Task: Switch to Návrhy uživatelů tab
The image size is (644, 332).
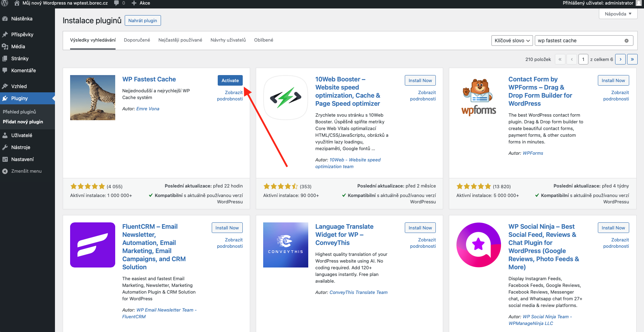Action: (x=228, y=40)
